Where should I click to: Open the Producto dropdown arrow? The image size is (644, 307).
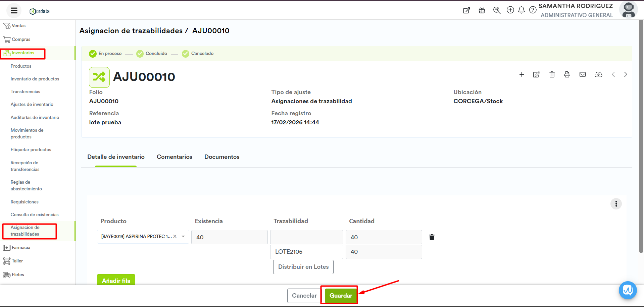pyautogui.click(x=183, y=237)
